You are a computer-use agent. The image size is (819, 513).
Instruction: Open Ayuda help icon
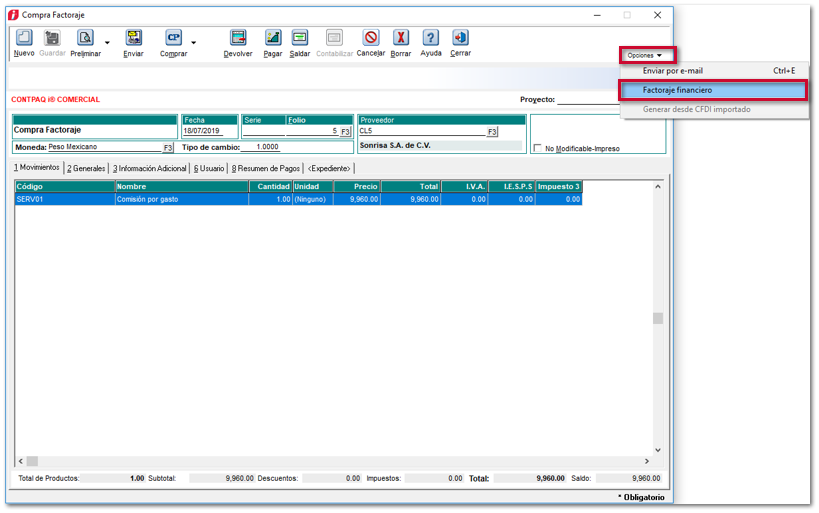point(431,38)
